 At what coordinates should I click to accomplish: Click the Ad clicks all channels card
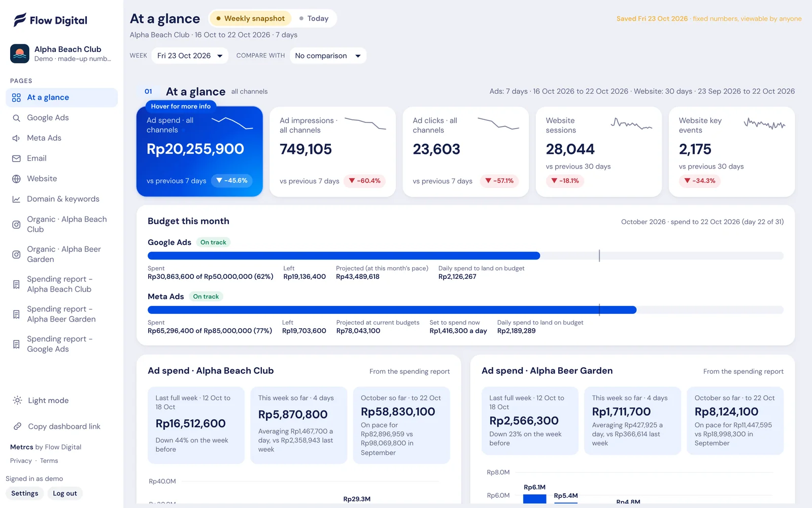point(466,151)
